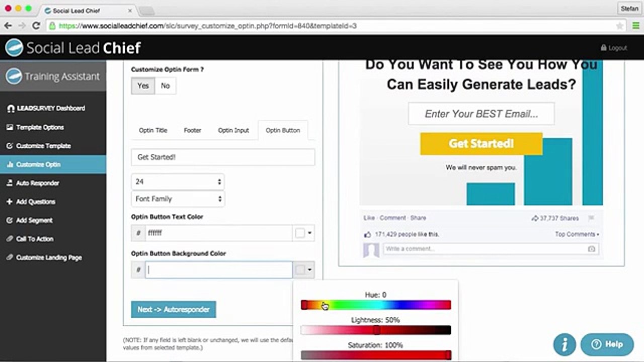Open the info circle icon button
The width and height of the screenshot is (644, 362).
565,344
